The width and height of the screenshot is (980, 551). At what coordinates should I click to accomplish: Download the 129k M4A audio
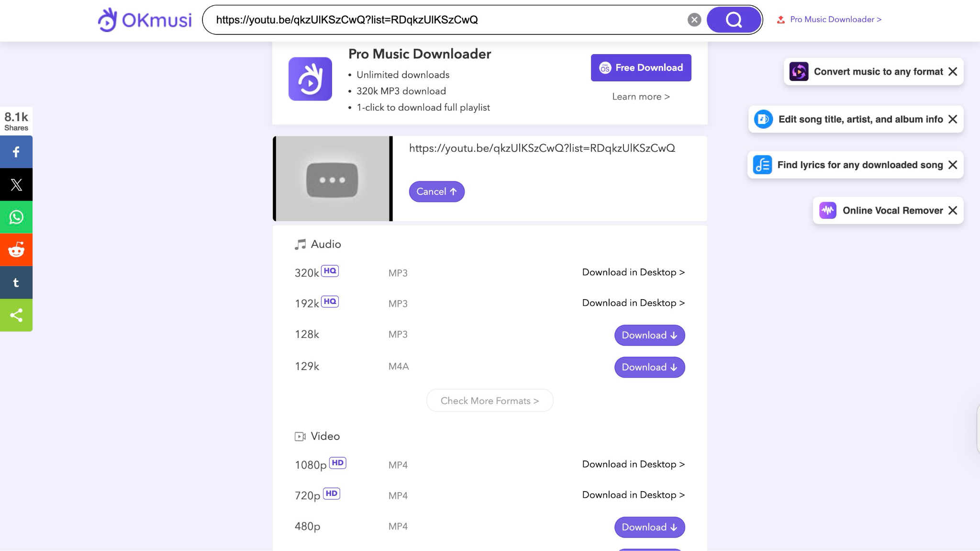coord(649,367)
